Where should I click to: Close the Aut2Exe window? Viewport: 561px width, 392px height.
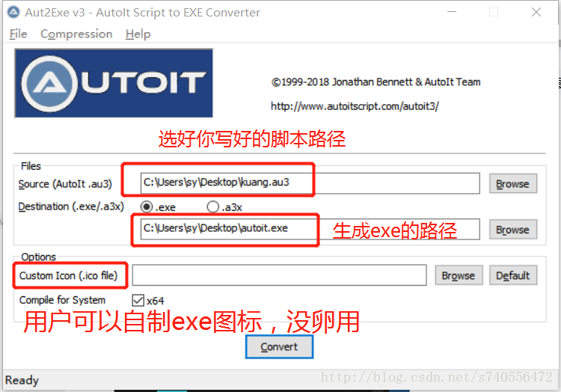pyautogui.click(x=536, y=12)
